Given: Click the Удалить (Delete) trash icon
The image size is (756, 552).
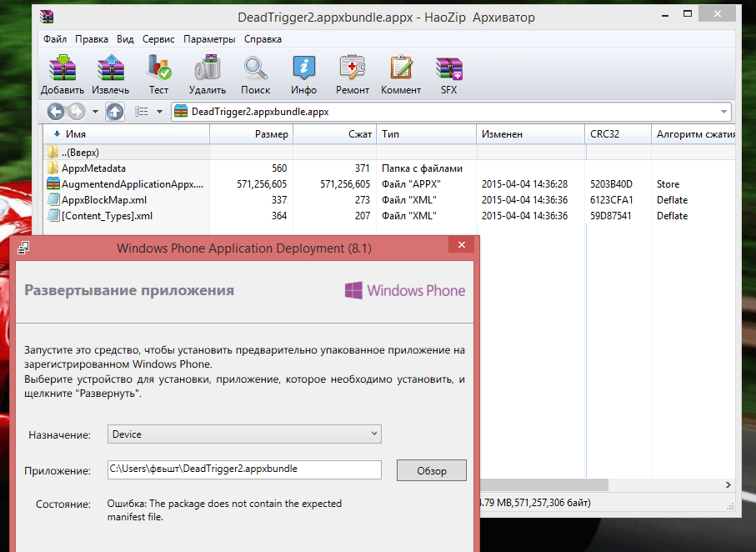Looking at the screenshot, I should tap(208, 68).
